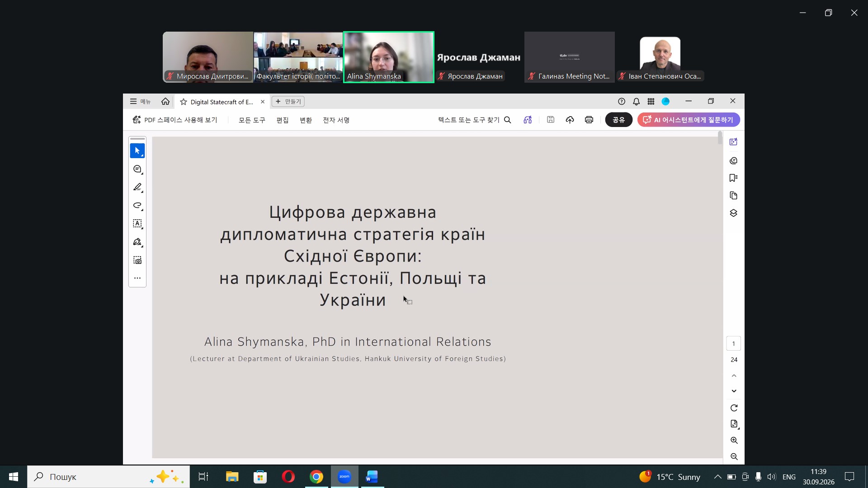Open the help question mark icon
Screen dimensions: 868x488
(622, 102)
